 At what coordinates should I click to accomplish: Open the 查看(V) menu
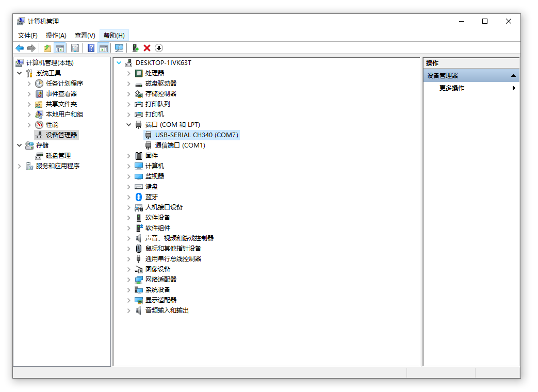[x=85, y=36]
